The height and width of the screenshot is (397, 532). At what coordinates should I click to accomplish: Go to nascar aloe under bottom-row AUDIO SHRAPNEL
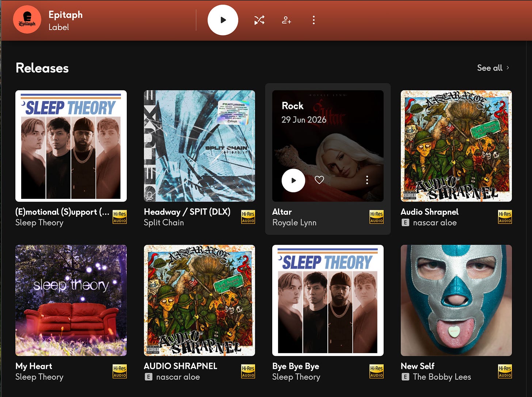(178, 377)
